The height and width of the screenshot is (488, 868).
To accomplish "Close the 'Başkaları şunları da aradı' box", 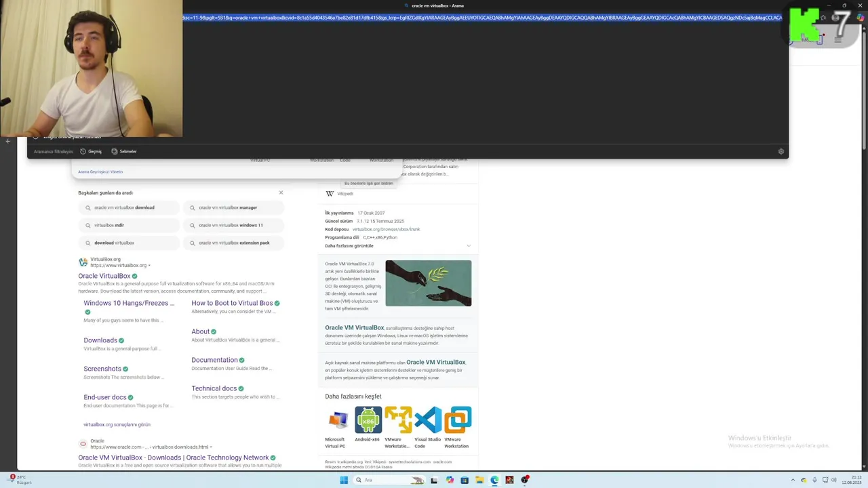I will pyautogui.click(x=281, y=192).
